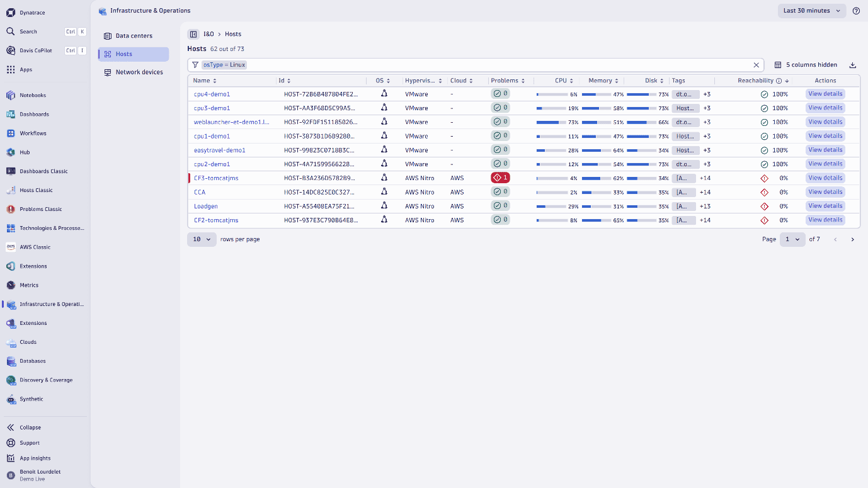Sort by the Problems column
The height and width of the screenshot is (488, 868).
508,81
